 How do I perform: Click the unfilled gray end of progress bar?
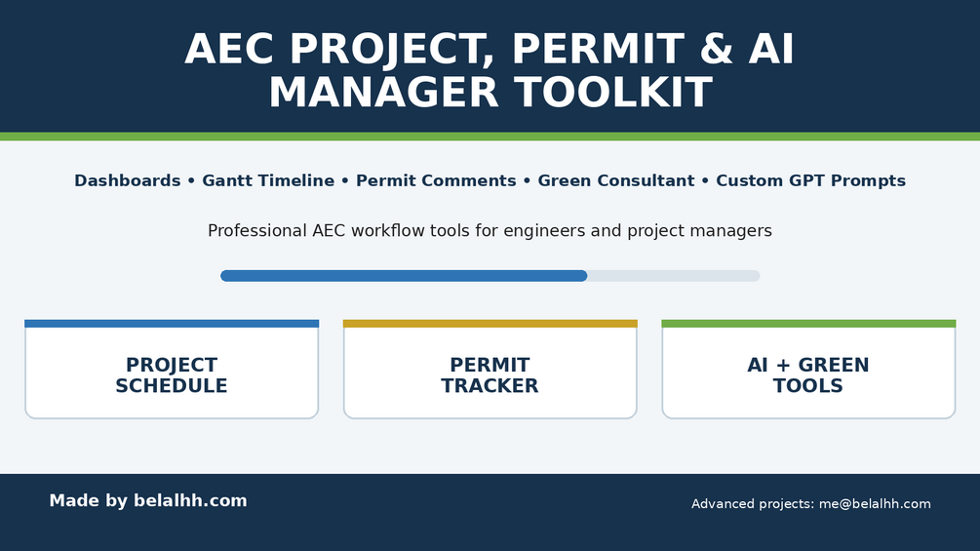pyautogui.click(x=674, y=275)
